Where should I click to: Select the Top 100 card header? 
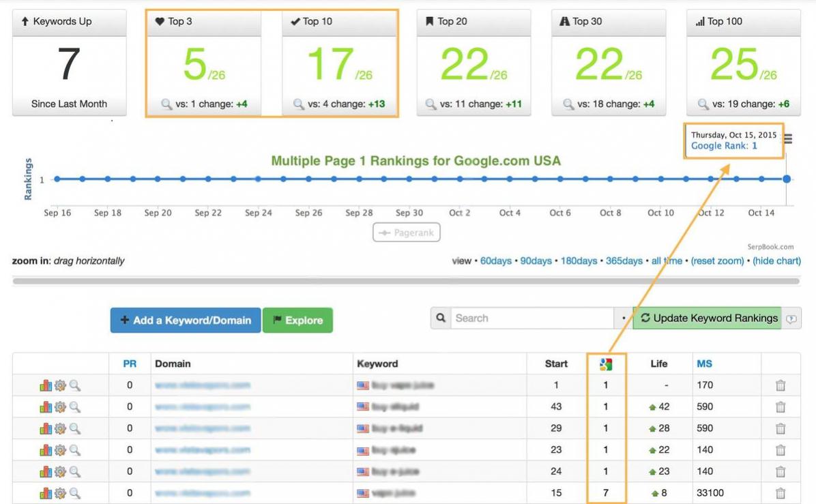pos(744,22)
